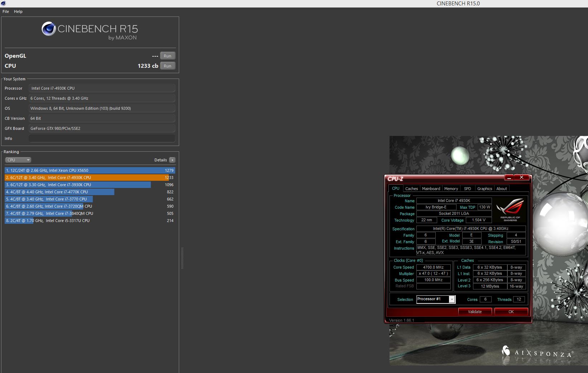Close the CPU-Z window
This screenshot has height=373, width=588.
coord(522,178)
